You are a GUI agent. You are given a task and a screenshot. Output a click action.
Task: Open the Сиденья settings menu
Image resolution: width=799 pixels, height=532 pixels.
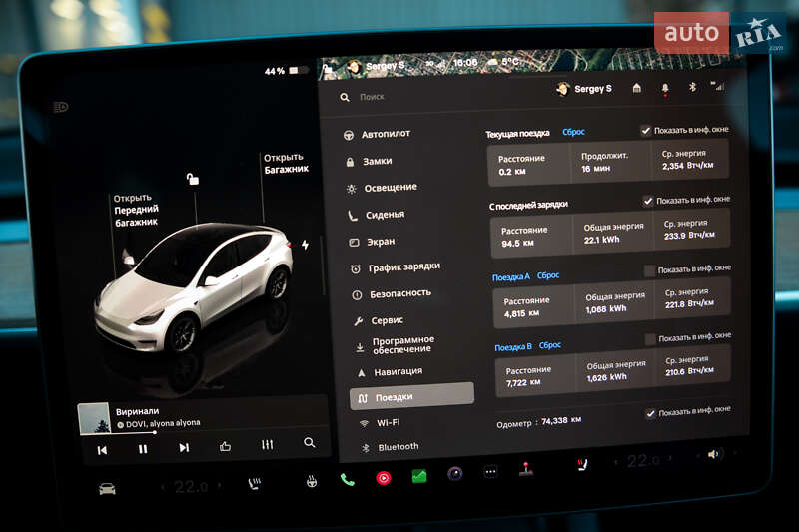point(377,215)
